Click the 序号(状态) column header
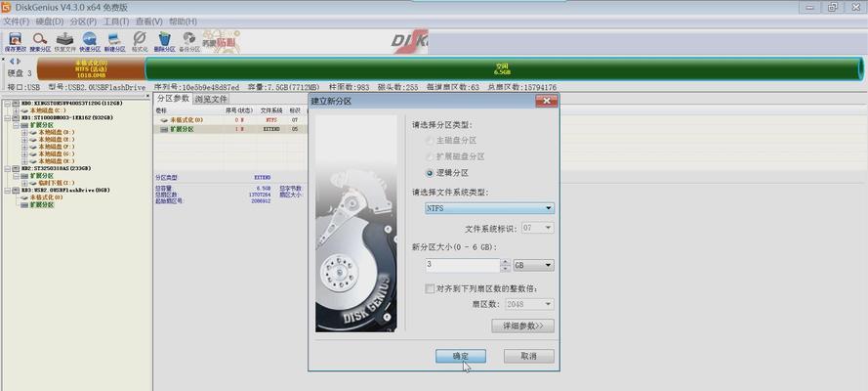Image resolution: width=868 pixels, height=391 pixels. click(x=239, y=110)
